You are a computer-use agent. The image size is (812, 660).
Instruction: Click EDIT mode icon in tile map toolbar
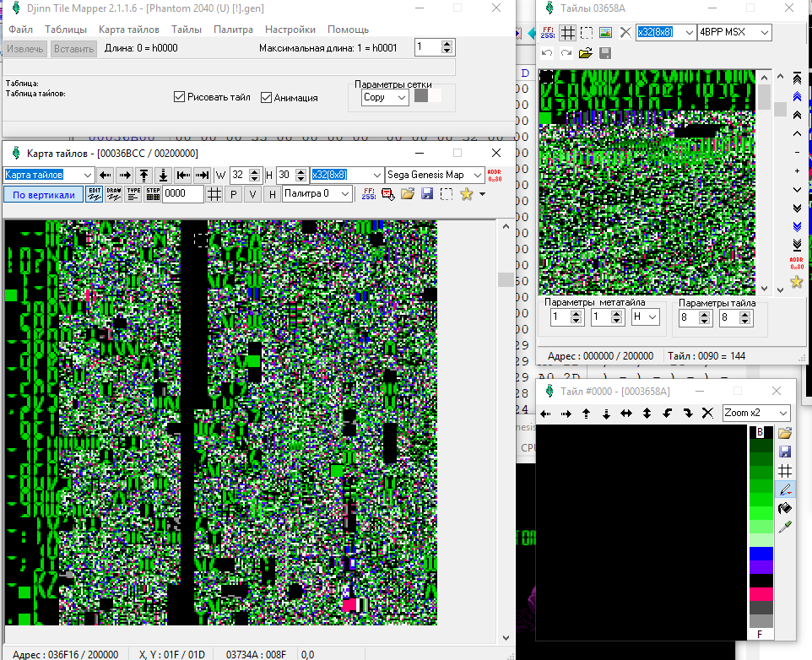[95, 194]
